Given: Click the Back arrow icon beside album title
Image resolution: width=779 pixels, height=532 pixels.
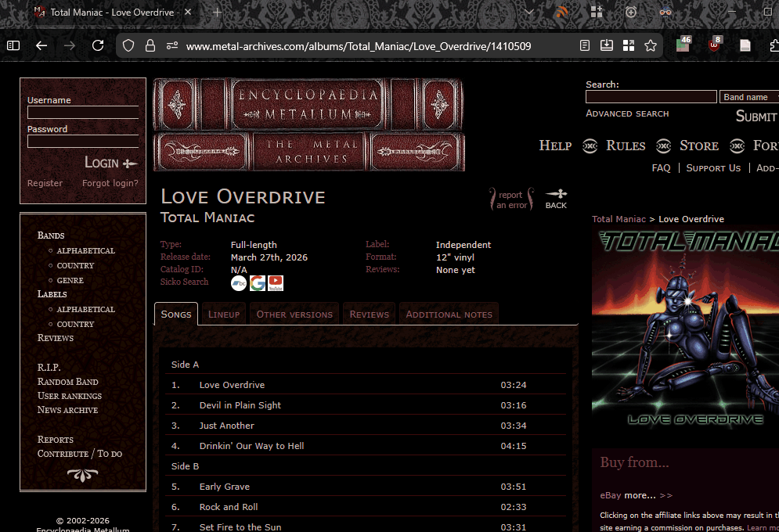Looking at the screenshot, I should (x=556, y=199).
